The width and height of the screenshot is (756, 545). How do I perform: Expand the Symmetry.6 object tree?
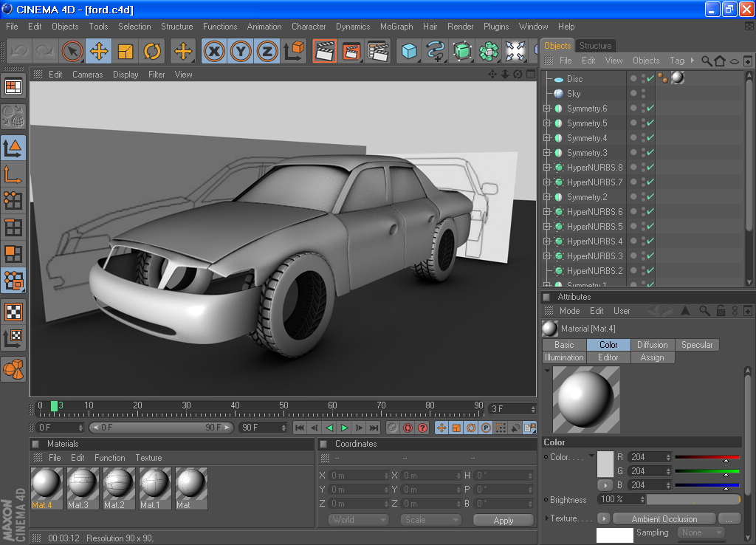[547, 109]
